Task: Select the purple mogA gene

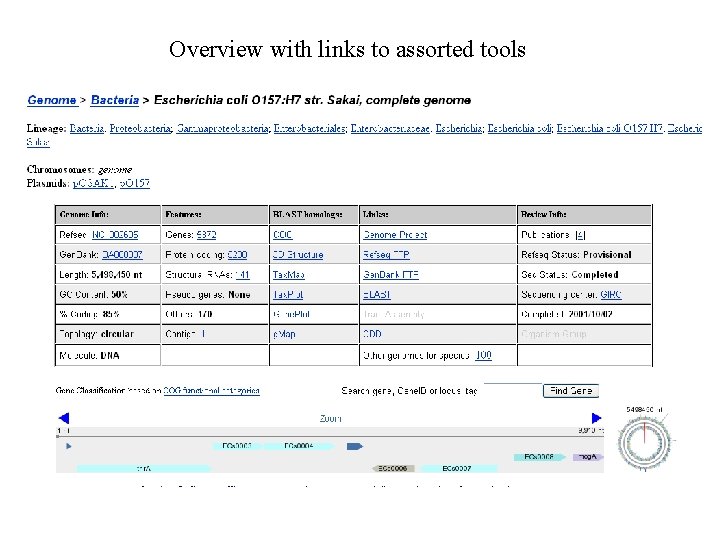Action: (588, 457)
